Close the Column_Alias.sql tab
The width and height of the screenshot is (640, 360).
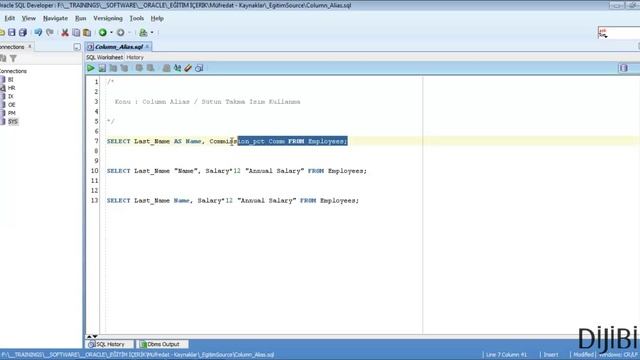coord(147,47)
